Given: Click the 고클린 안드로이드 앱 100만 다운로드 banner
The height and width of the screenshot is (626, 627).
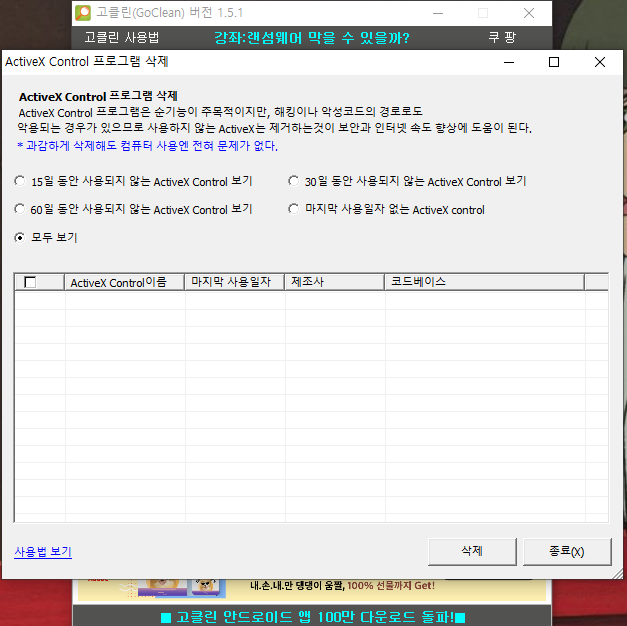Looking at the screenshot, I should tap(313, 617).
